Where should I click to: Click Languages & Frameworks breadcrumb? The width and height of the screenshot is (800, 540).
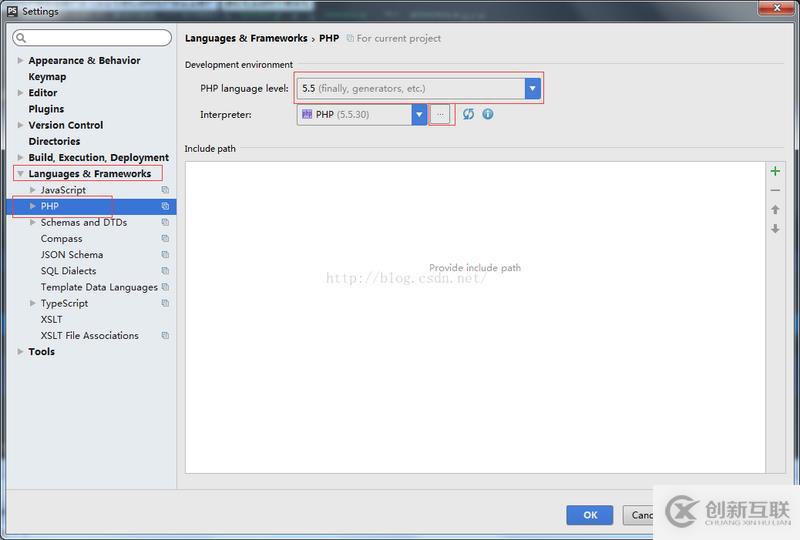(x=246, y=38)
